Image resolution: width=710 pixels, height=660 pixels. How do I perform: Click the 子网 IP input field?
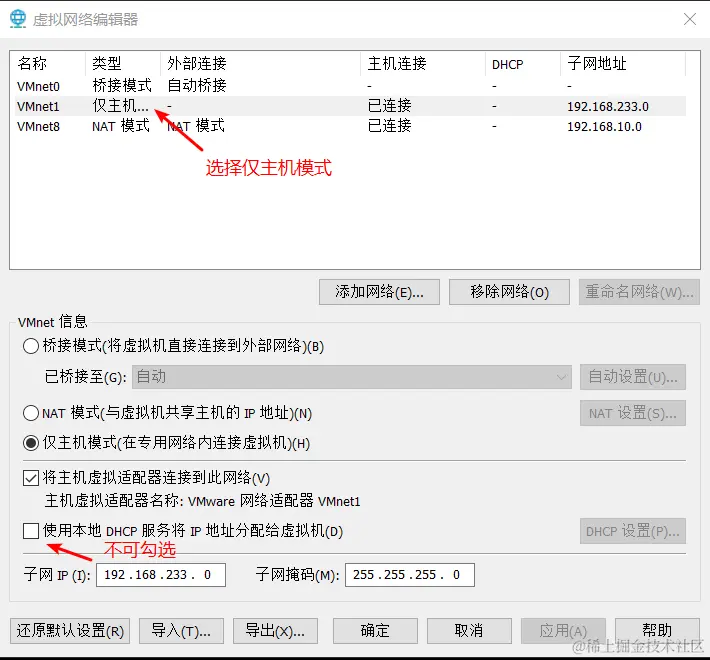tap(161, 575)
